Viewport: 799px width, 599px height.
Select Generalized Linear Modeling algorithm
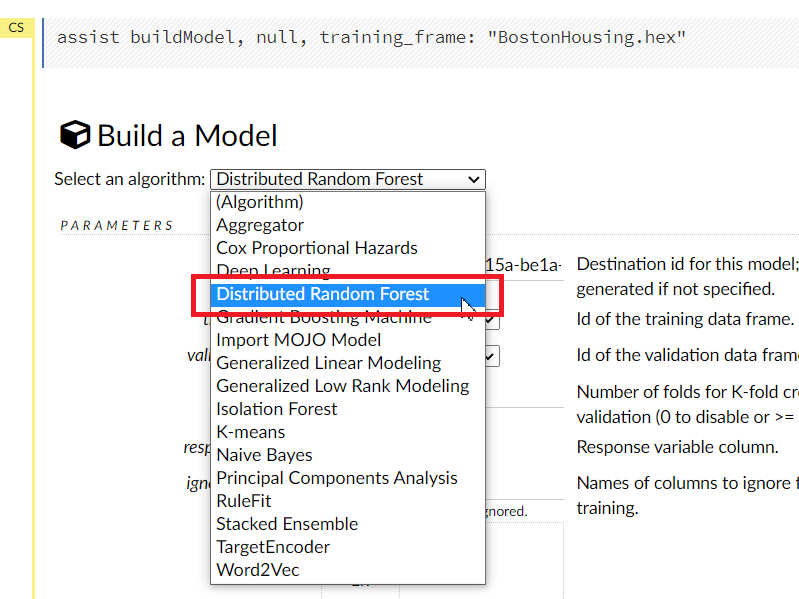328,363
